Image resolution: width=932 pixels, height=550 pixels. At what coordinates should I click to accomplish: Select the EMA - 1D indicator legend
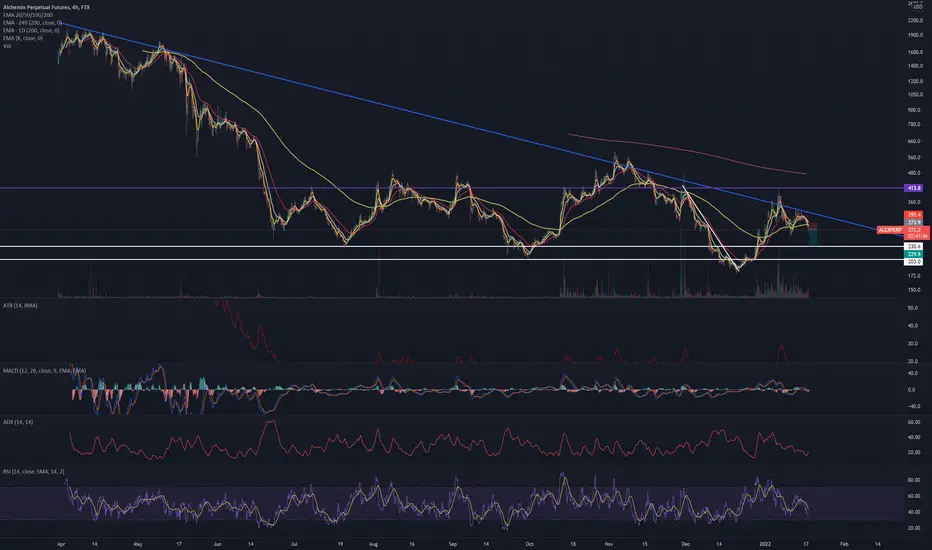pyautogui.click(x=31, y=30)
